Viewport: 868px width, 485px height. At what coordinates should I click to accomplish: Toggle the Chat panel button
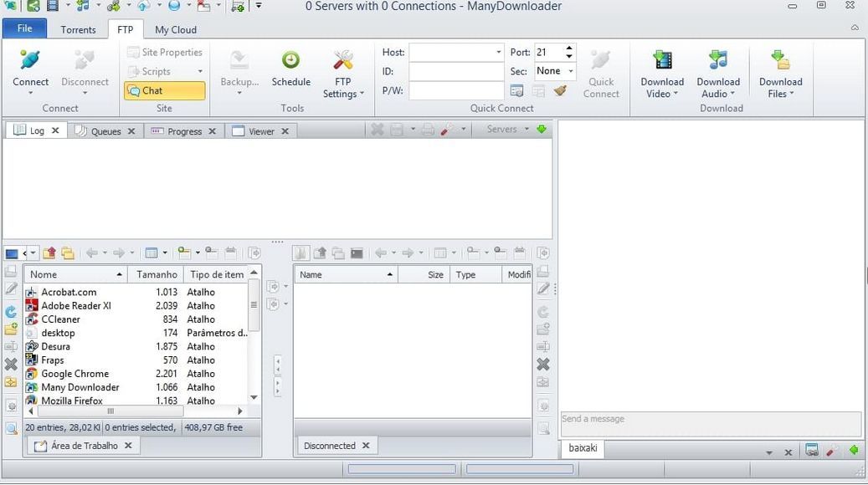click(x=165, y=90)
